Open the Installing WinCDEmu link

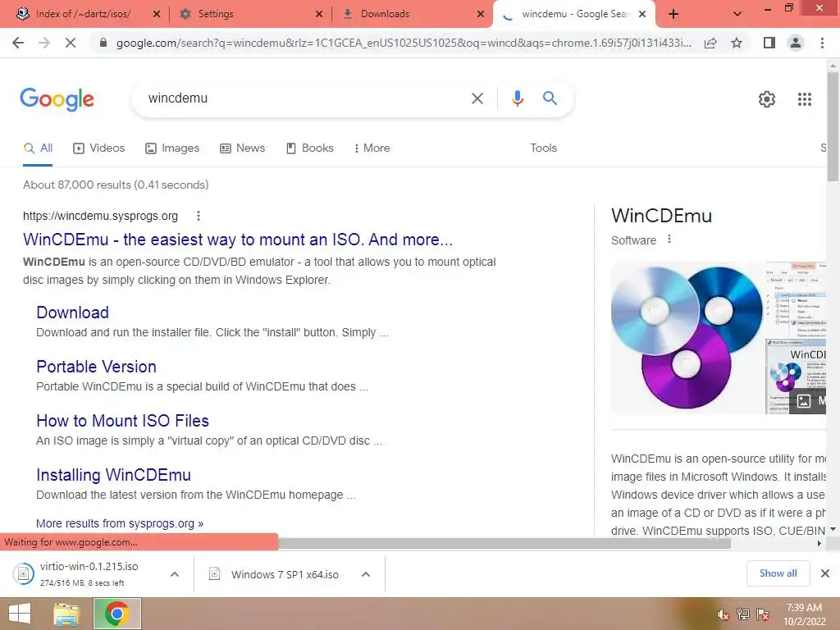click(x=113, y=475)
